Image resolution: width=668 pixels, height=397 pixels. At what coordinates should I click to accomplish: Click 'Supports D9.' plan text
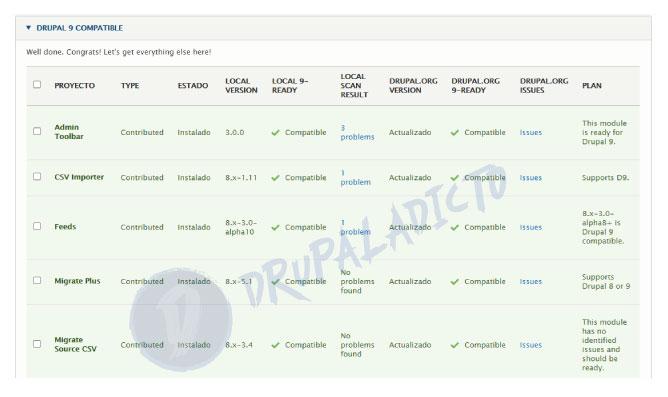(605, 178)
